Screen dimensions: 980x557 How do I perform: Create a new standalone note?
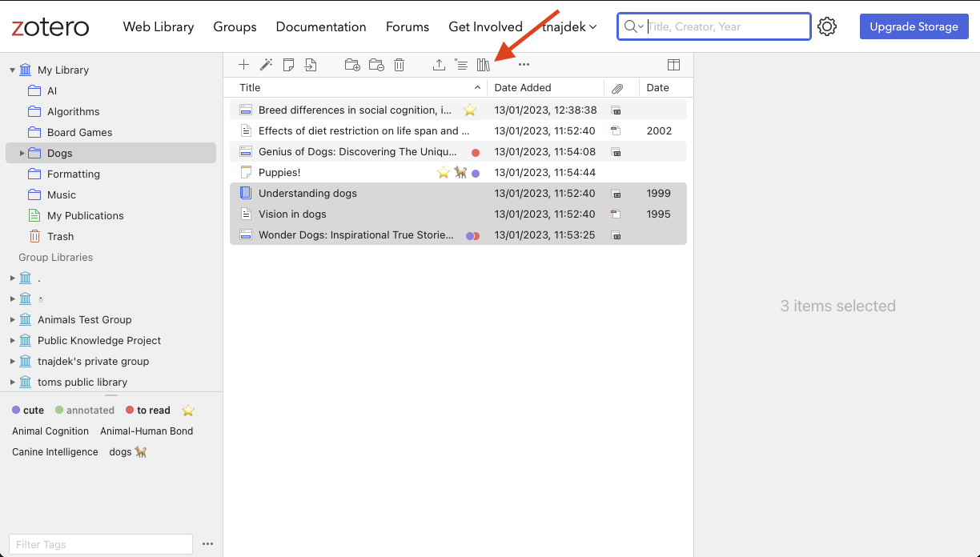[x=289, y=65]
